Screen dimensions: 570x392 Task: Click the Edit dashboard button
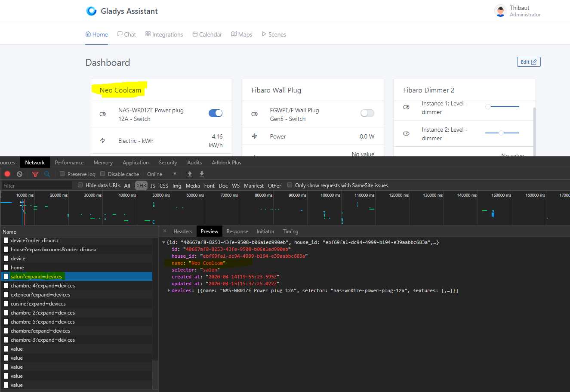tap(528, 62)
